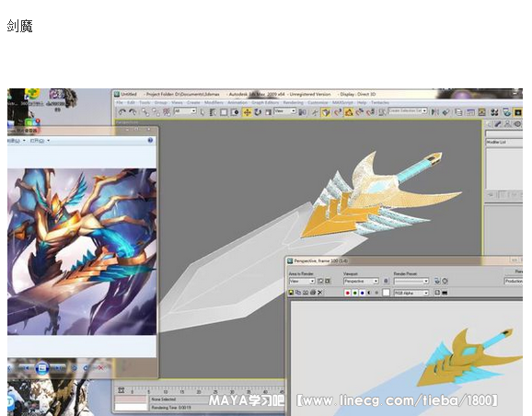The width and height of the screenshot is (532, 416).
Task: Toggle Keyboard Shortcut Override
Action: tap(326, 112)
